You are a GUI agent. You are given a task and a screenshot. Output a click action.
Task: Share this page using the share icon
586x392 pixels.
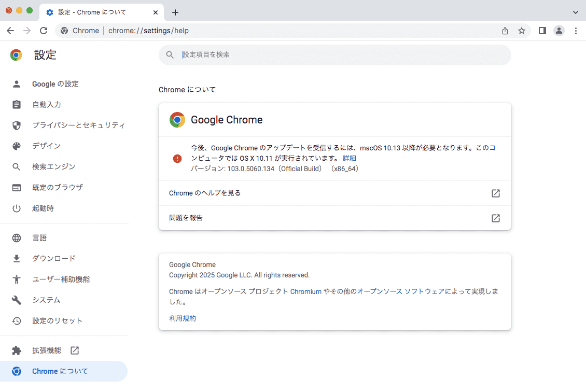tap(505, 31)
